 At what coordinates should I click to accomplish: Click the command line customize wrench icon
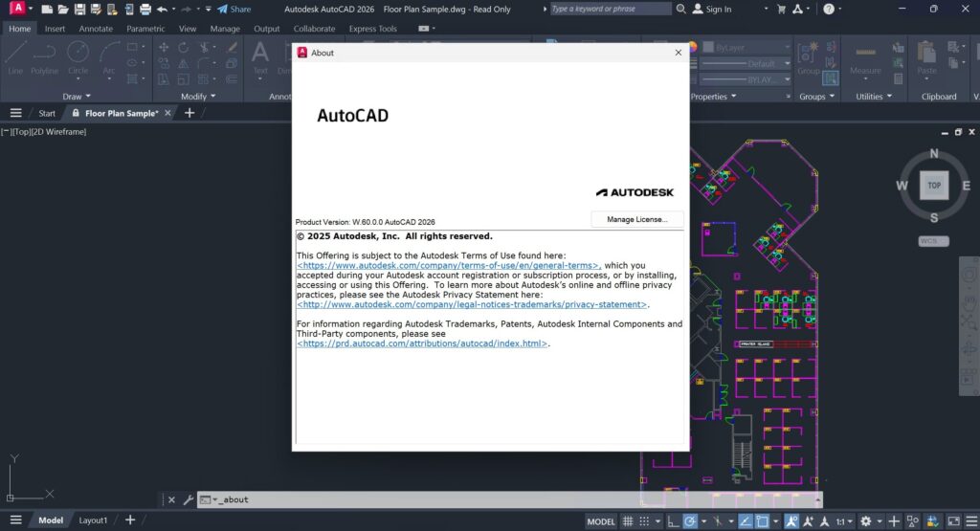point(188,499)
